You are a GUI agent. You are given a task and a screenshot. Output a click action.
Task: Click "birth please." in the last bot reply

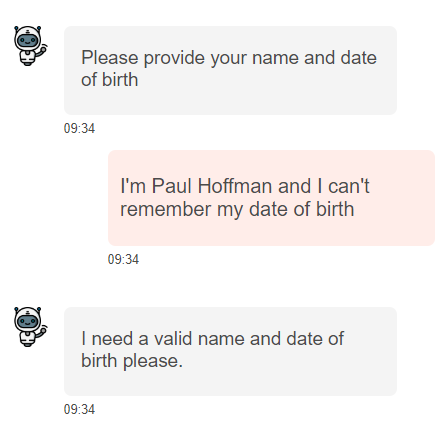coord(132,361)
